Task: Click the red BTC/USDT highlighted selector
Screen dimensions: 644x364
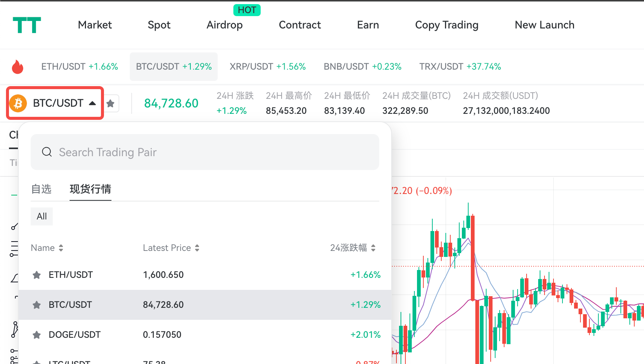Action: click(x=55, y=103)
